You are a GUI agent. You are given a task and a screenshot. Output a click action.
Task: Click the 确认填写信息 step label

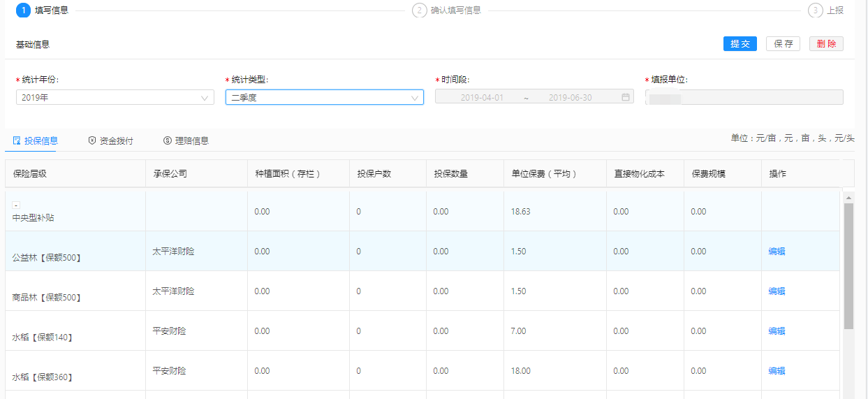[456, 10]
